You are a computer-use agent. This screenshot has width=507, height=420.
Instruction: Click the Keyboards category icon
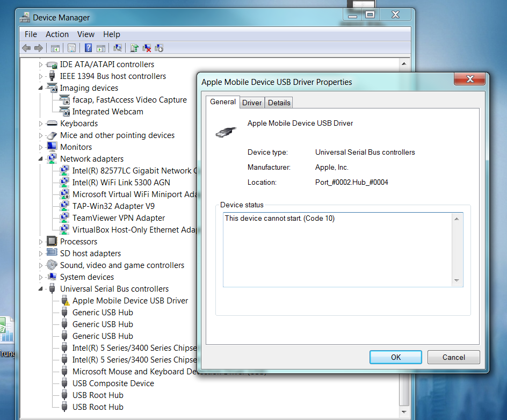pyautogui.click(x=52, y=123)
